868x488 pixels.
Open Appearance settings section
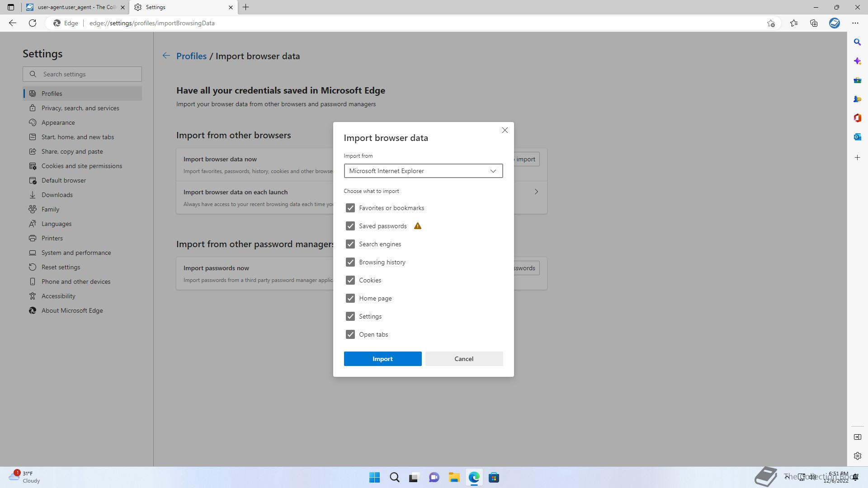[x=82, y=122]
